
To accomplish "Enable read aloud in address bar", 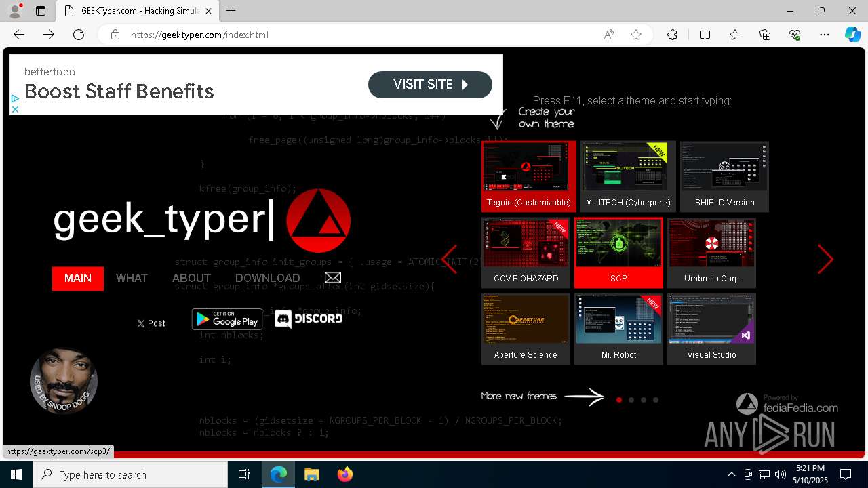I will tap(609, 35).
